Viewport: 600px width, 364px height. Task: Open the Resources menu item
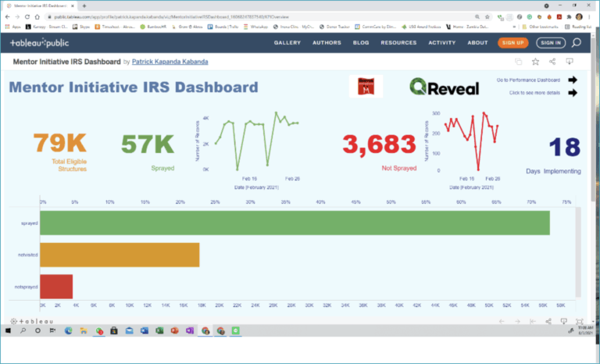click(x=398, y=43)
